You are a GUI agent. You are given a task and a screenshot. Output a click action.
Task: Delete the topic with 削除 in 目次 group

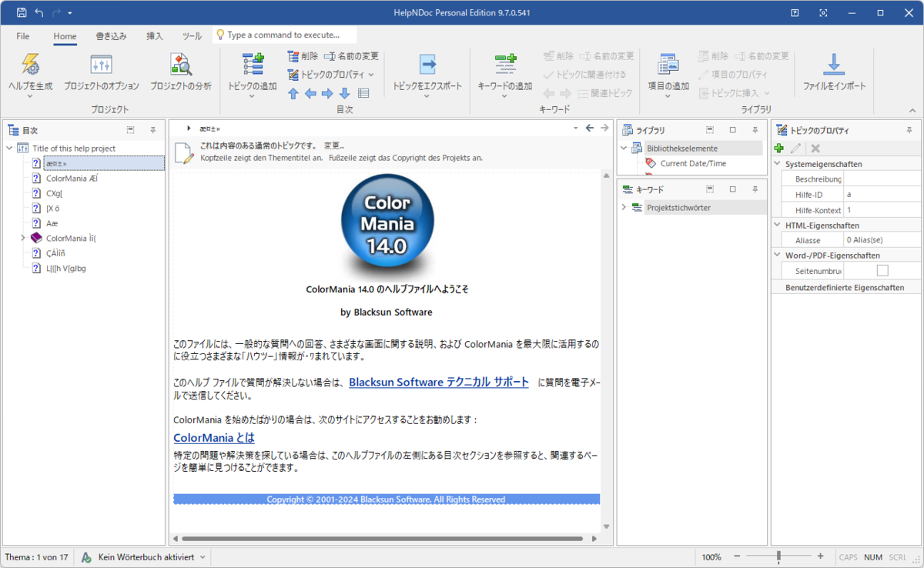tap(302, 56)
